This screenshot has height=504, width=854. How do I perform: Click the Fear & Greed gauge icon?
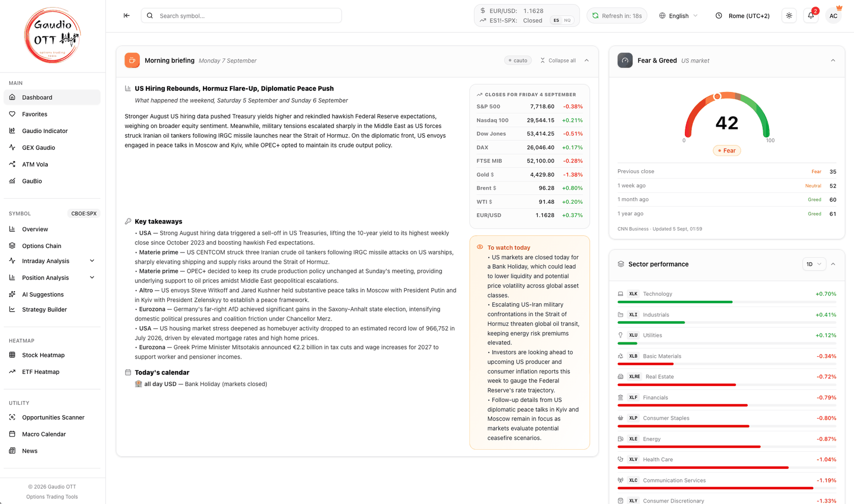coord(625,60)
